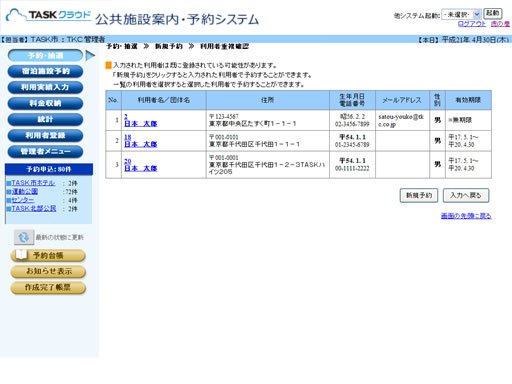This screenshot has width=512, height=384.
Task: Select 日本 太郎 in row 3
Action: coord(140,168)
